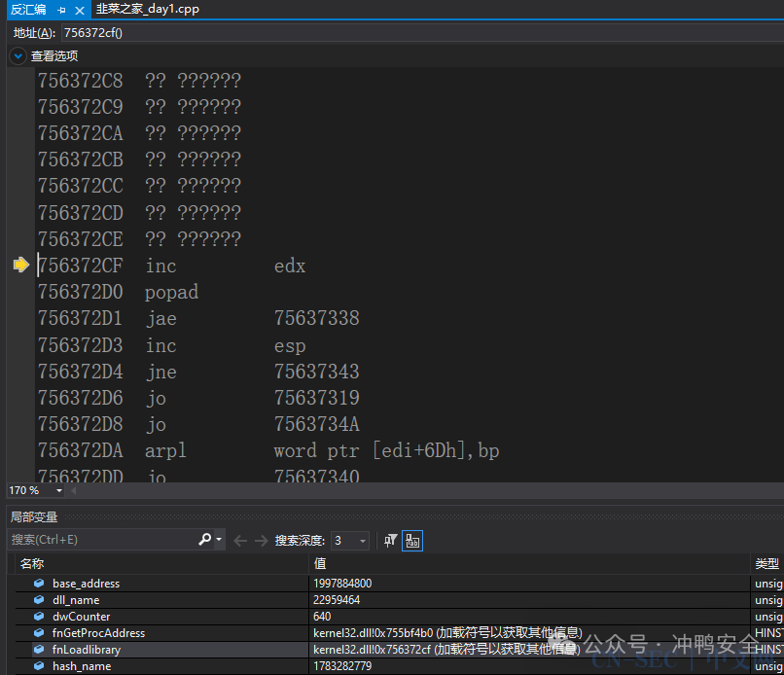Click the line 756372D3 inc esp

tap(171, 345)
